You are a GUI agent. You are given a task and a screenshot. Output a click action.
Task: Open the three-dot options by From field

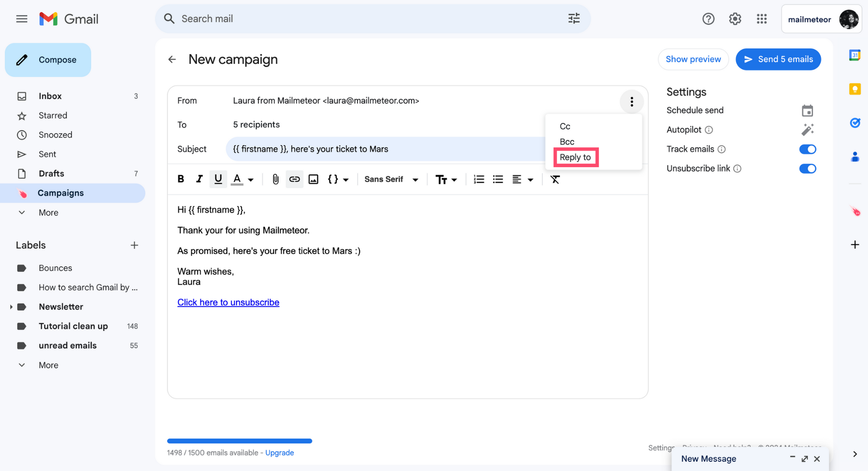[x=631, y=101]
